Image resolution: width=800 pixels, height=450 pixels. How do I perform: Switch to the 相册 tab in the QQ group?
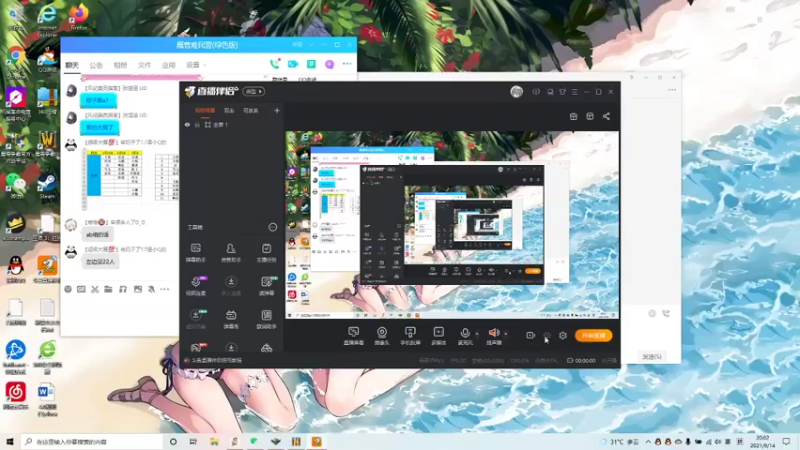pyautogui.click(x=120, y=65)
